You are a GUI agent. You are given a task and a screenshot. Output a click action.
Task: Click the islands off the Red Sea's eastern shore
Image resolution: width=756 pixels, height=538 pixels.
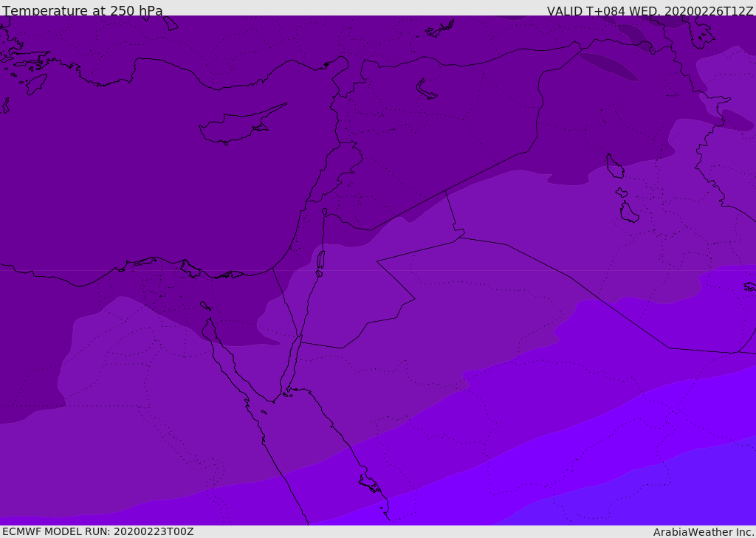click(x=369, y=484)
